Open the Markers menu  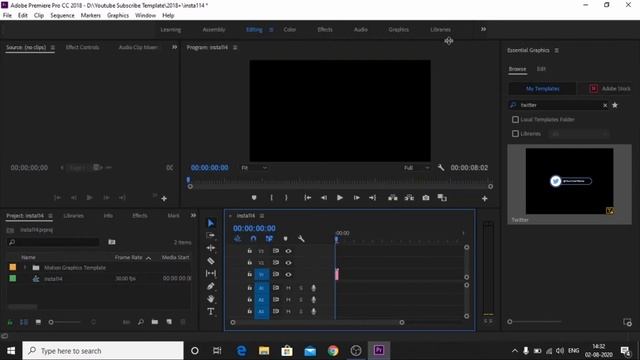pyautogui.click(x=91, y=16)
